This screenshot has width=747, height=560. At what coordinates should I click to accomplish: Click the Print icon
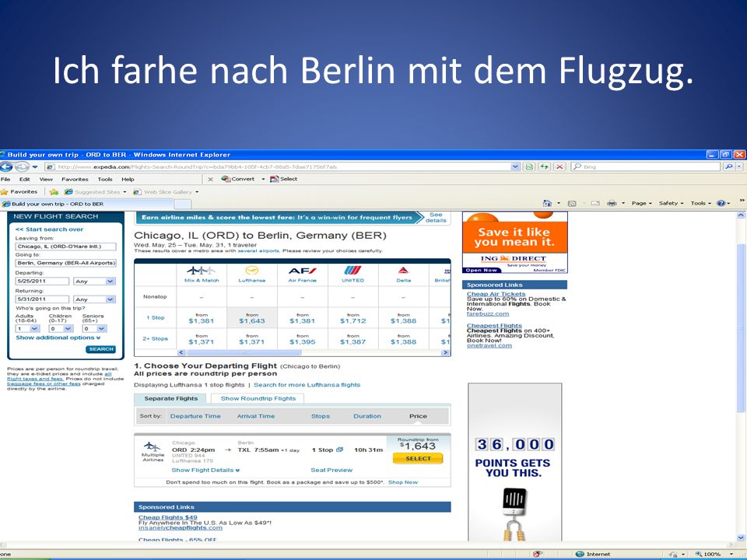(x=612, y=203)
